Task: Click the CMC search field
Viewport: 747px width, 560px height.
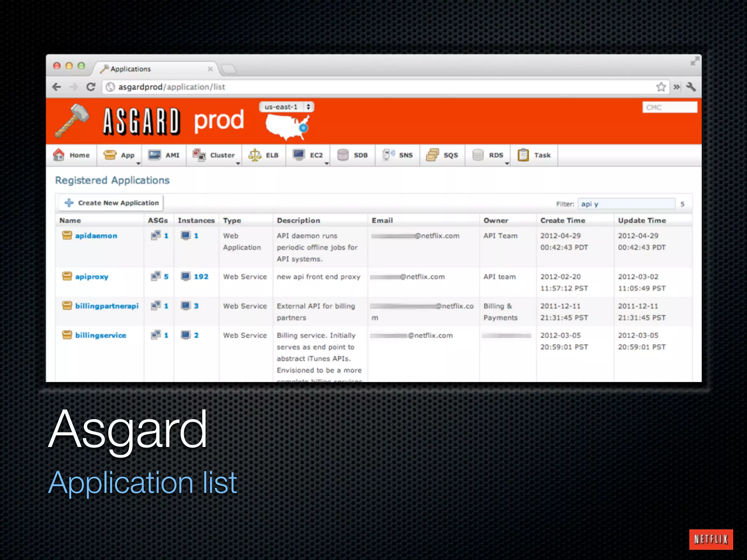Action: pos(670,107)
